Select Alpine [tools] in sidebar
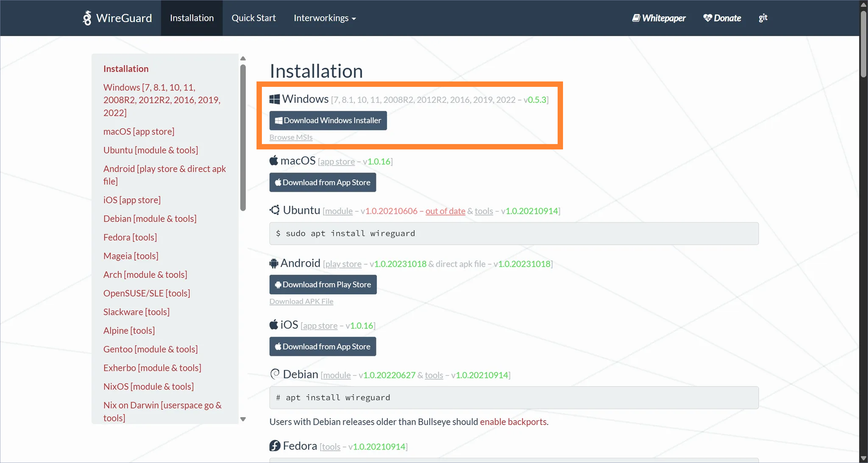Screen dimensions: 868x463 [129, 330]
